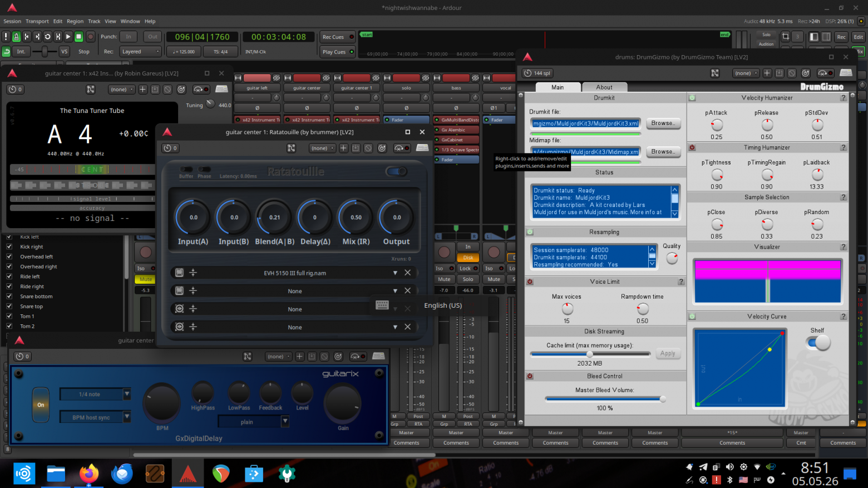This screenshot has height=488, width=868.
Task: Open the DrumGizmo automation state control
Action: click(825, 73)
